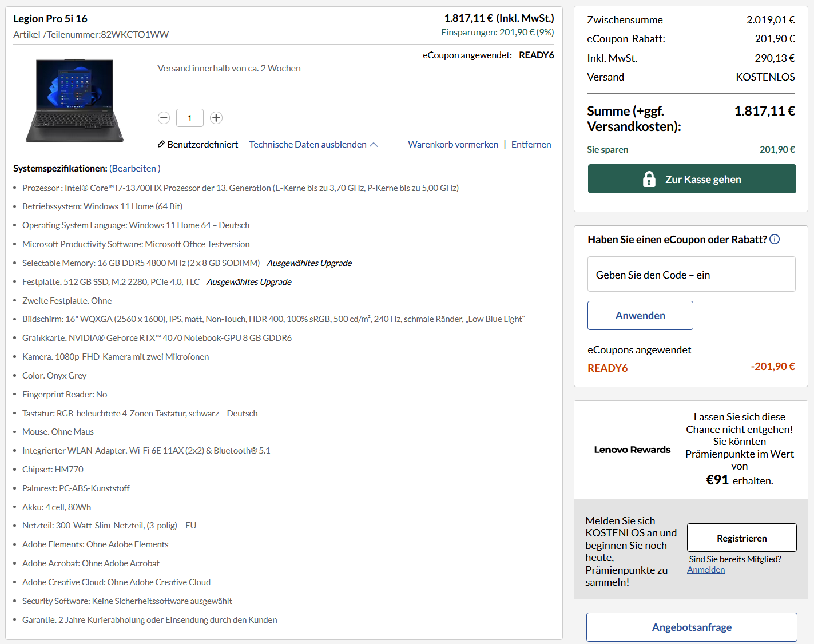
Task: Remove the item using the Entfernen link
Action: (x=531, y=144)
